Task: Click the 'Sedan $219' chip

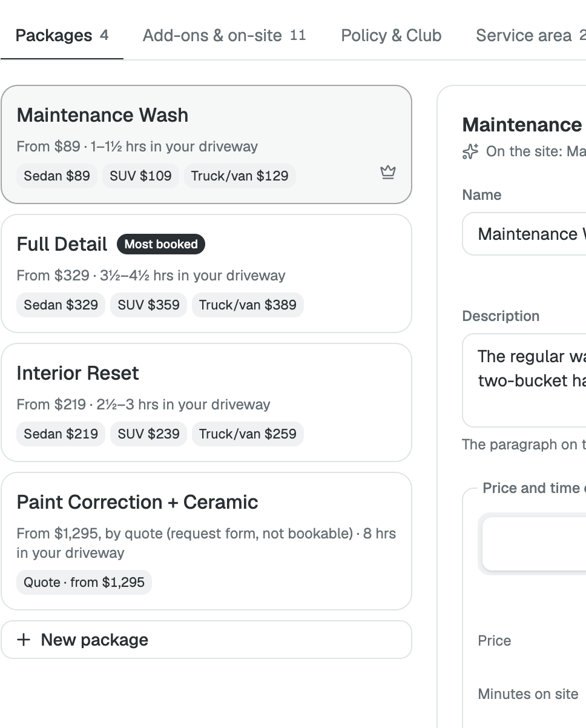Action: click(x=61, y=434)
